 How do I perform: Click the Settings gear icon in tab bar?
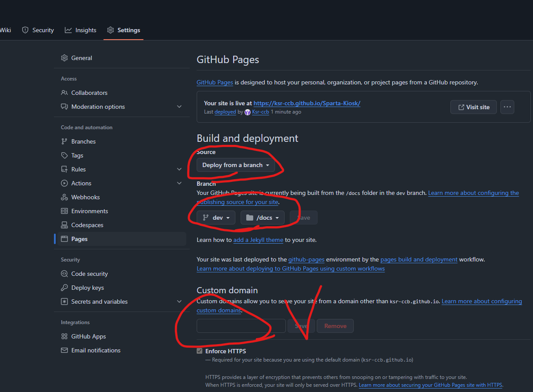111,30
